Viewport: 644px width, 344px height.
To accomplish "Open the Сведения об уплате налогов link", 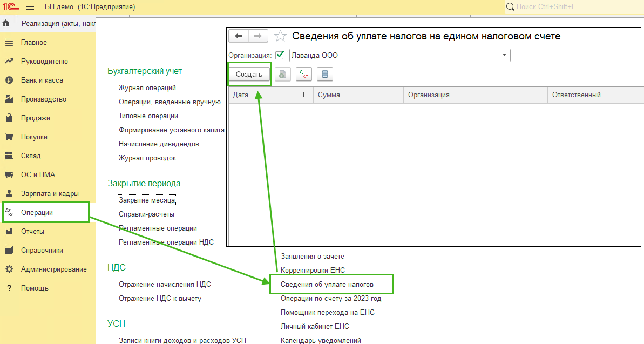I will click(x=327, y=285).
